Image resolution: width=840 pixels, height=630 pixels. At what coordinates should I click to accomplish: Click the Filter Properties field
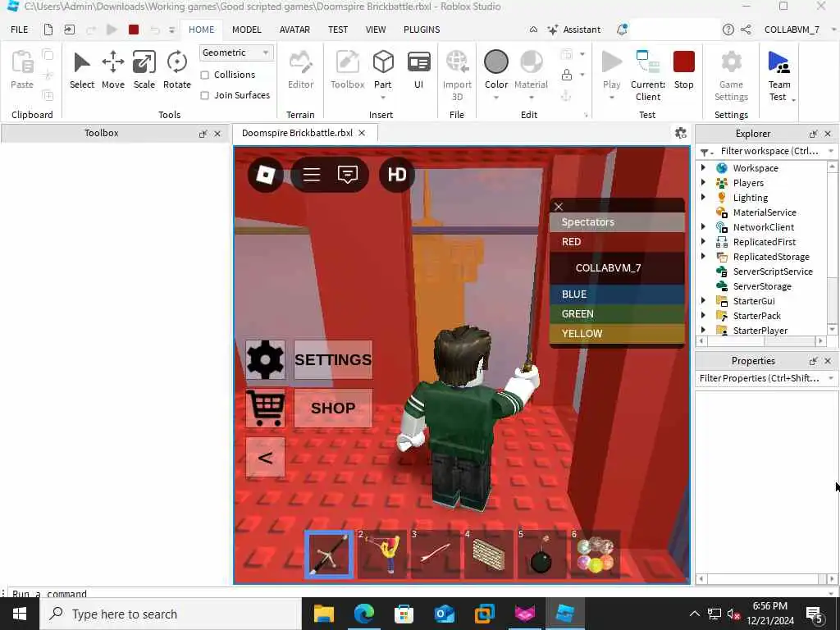(x=759, y=378)
